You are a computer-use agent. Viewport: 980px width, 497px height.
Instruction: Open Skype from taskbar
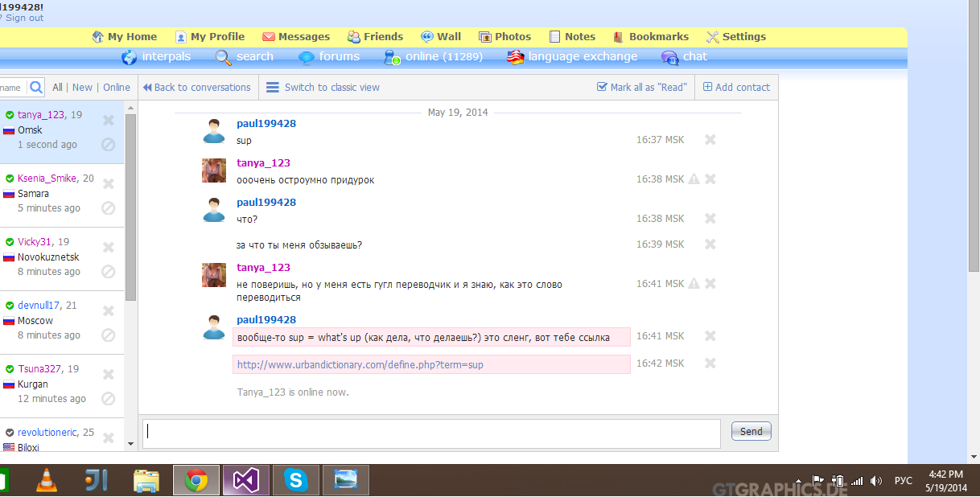tap(295, 481)
